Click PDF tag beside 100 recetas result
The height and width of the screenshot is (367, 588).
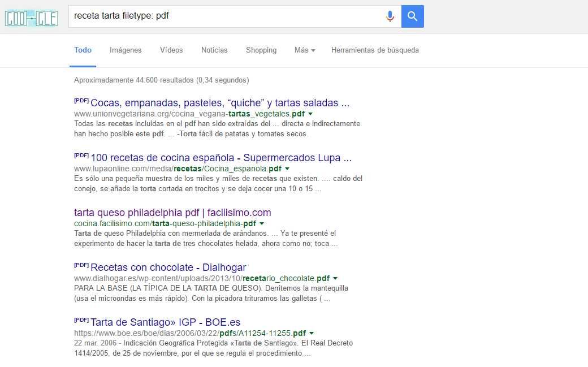pyautogui.click(x=81, y=156)
